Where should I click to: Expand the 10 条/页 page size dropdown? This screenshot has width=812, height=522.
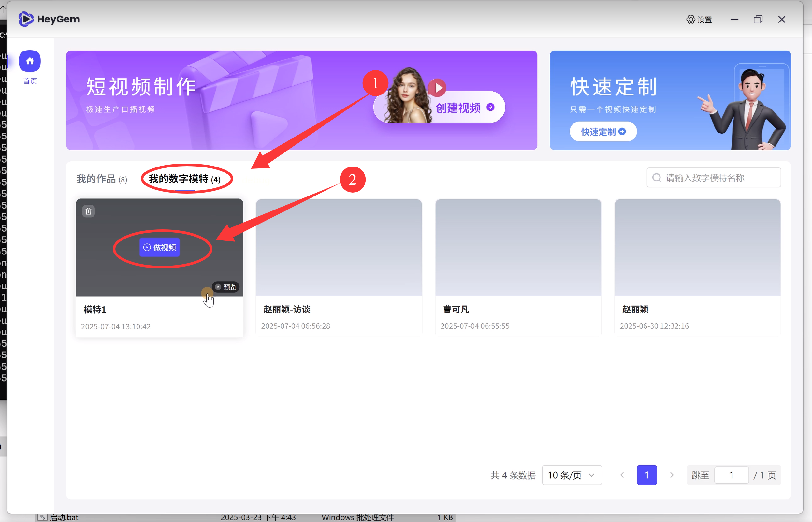[x=572, y=475]
